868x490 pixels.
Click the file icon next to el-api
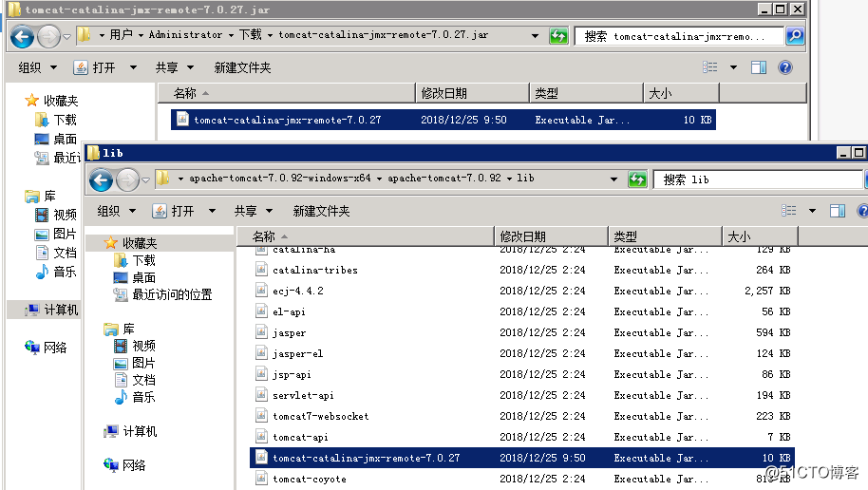point(261,311)
